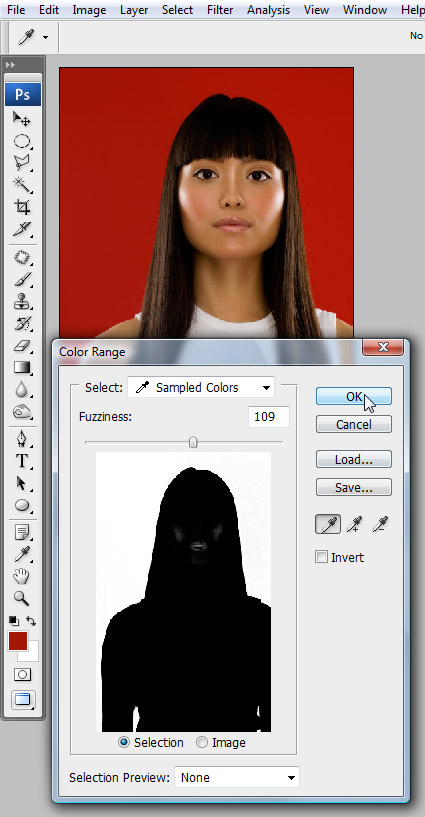This screenshot has height=817, width=425.
Task: Choose the Selection radio button
Action: click(124, 742)
